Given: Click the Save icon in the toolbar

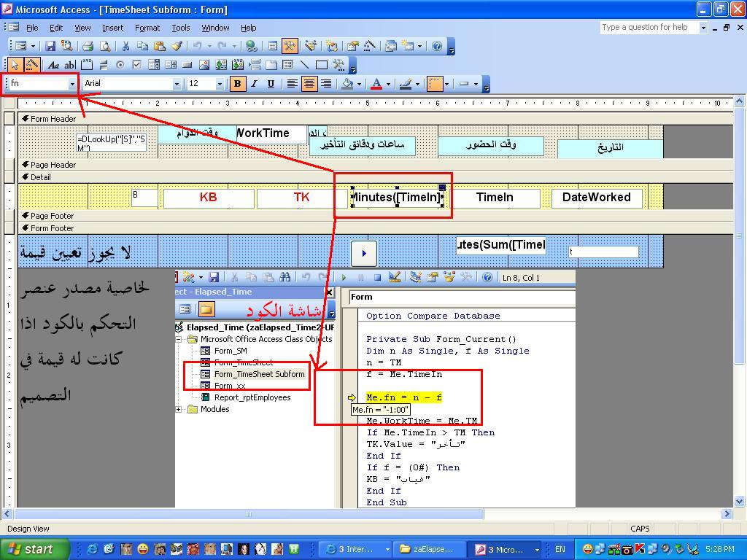Looking at the screenshot, I should coord(50,46).
